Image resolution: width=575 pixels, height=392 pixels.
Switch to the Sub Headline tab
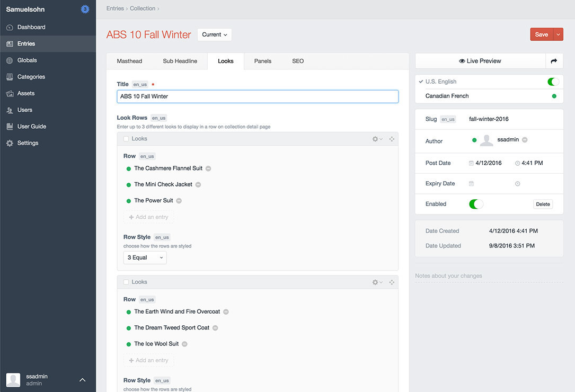[x=180, y=61]
